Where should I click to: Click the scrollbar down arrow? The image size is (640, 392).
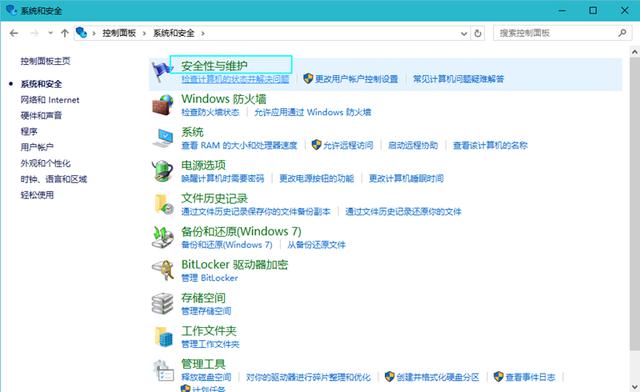tap(634, 386)
